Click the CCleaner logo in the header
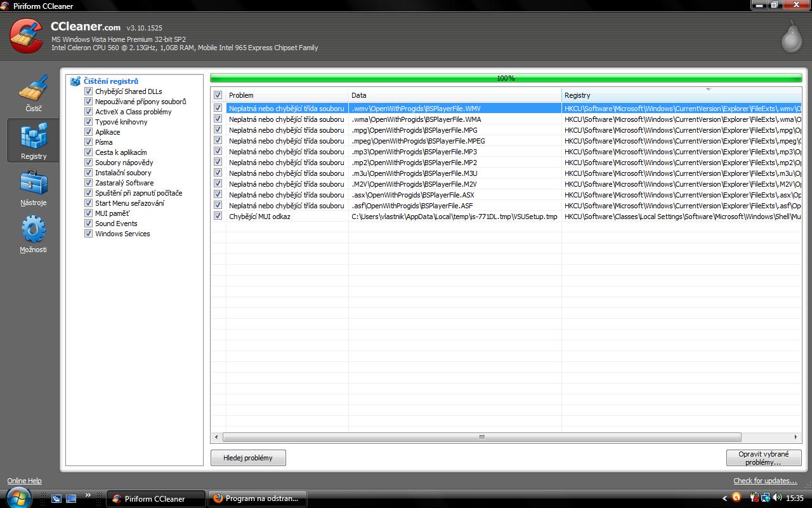This screenshot has height=508, width=812. pyautogui.click(x=27, y=36)
